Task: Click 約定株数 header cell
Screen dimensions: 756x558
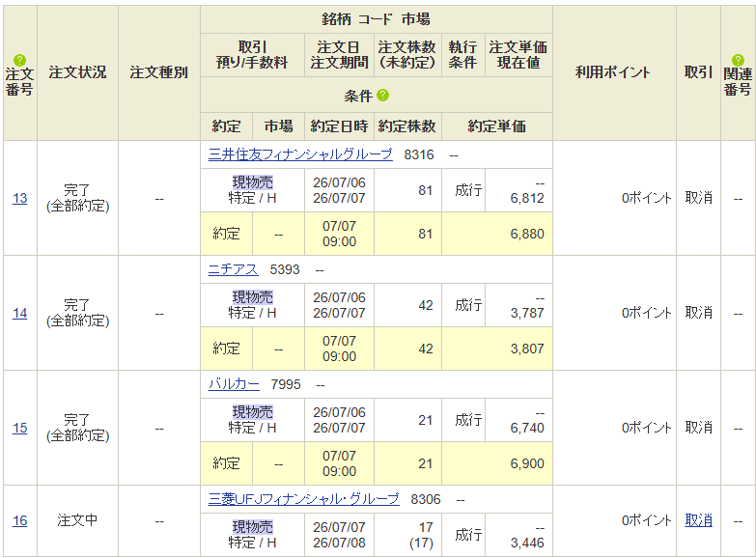Action: (407, 126)
